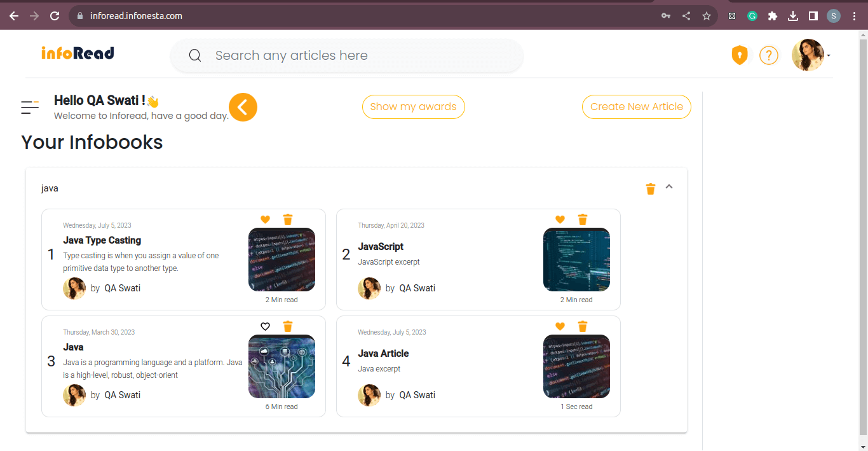Delete the JavaScript article with trash icon
This screenshot has height=451, width=868.
(x=583, y=219)
